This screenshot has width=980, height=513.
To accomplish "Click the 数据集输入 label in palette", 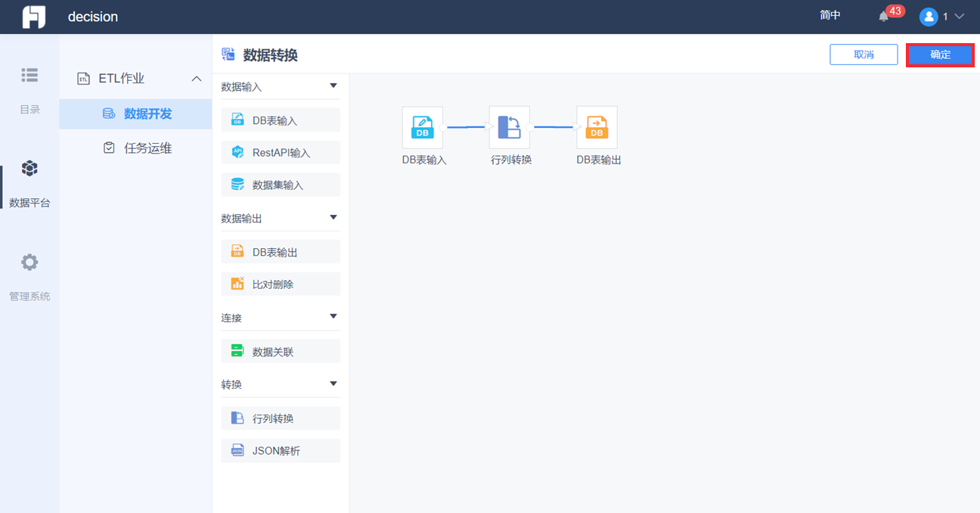I will [278, 185].
